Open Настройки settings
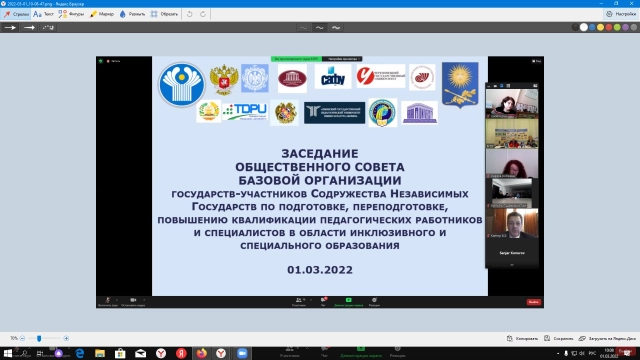This screenshot has width=640, height=360. click(621, 14)
